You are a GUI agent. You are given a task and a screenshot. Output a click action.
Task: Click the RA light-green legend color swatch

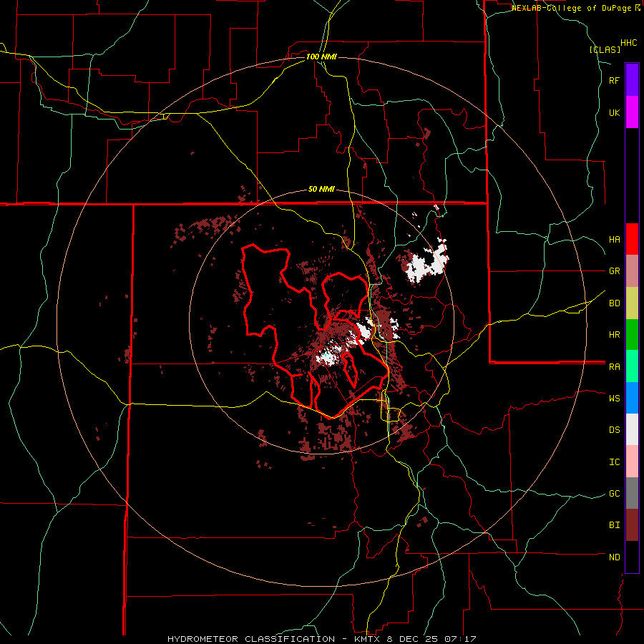632,366
